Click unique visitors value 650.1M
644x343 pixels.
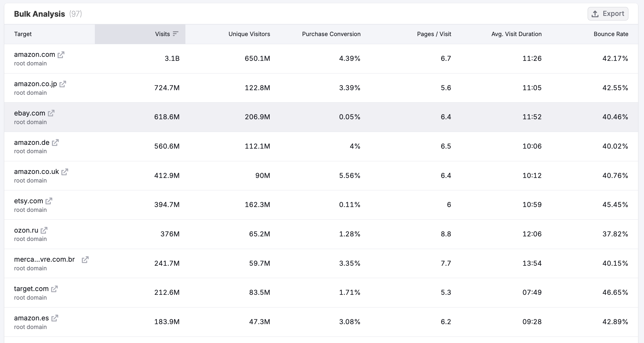tap(257, 58)
